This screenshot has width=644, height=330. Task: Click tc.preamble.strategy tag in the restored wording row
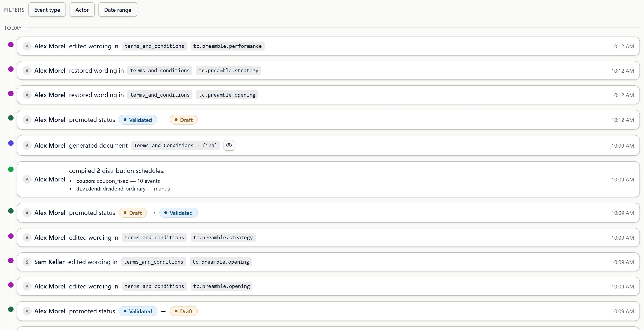(x=228, y=70)
